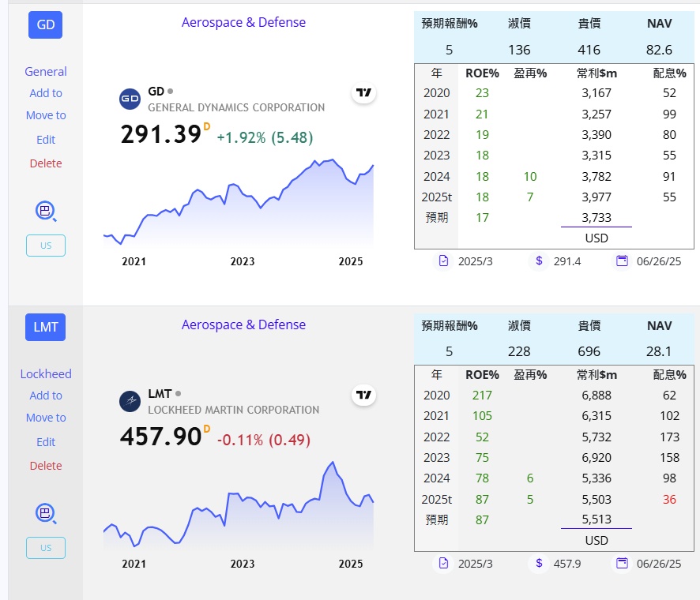
Task: Open the Lockheed link under LMT
Action: click(x=46, y=374)
